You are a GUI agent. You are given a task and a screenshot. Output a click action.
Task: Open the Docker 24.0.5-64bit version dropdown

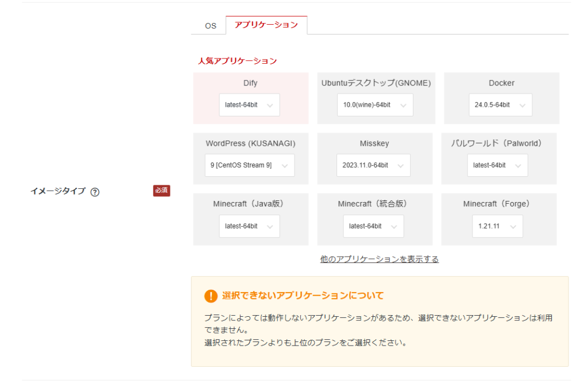coord(500,105)
